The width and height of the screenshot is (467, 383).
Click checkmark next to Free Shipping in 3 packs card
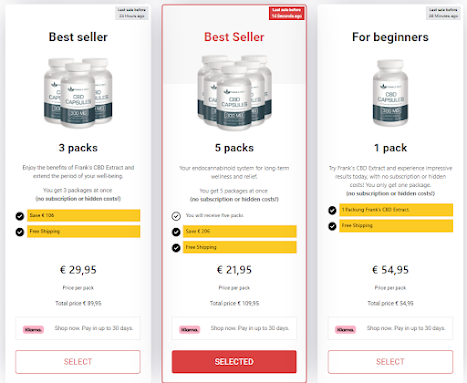tap(20, 232)
